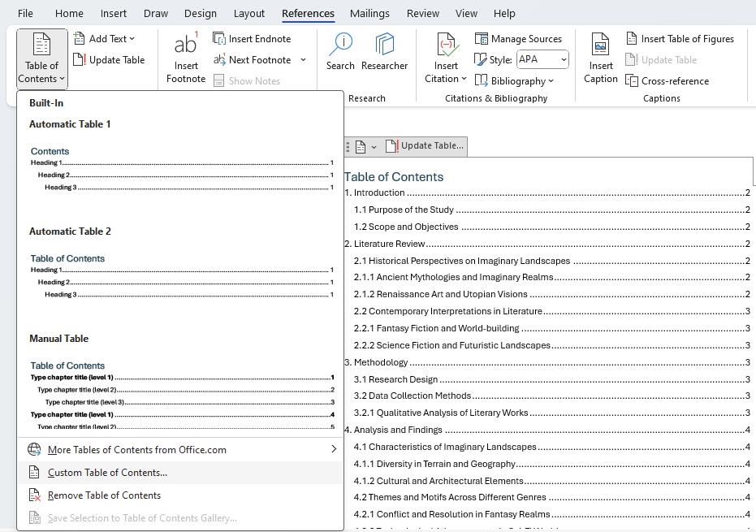Open the File tab
Viewport: 756px width, 532px height.
click(25, 14)
